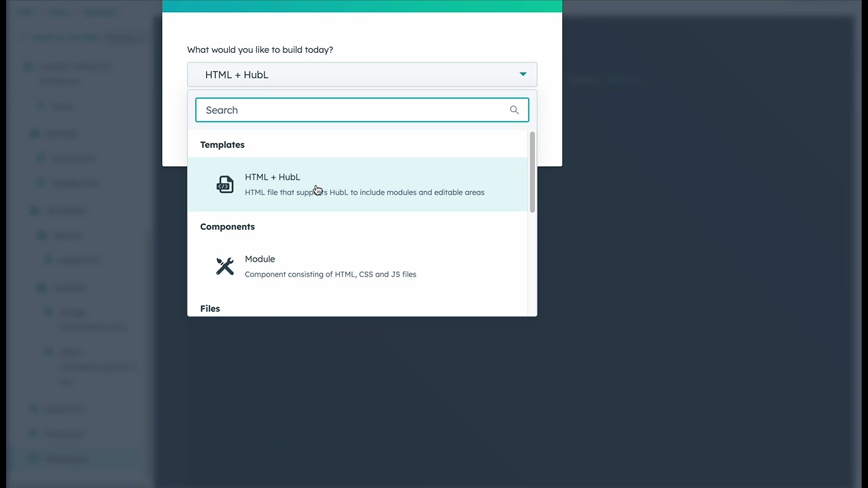Click the Files section heading

point(210,308)
